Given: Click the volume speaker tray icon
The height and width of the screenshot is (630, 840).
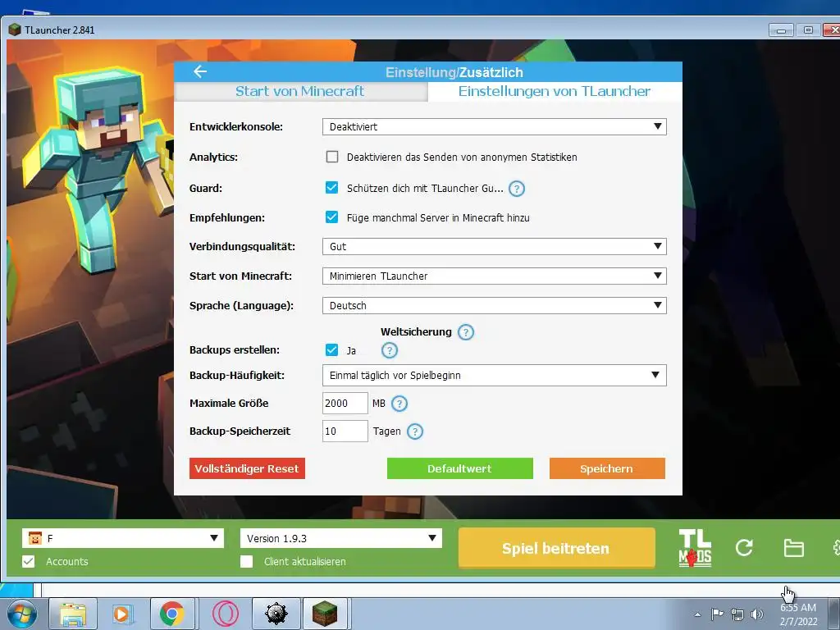Looking at the screenshot, I should click(x=757, y=614).
